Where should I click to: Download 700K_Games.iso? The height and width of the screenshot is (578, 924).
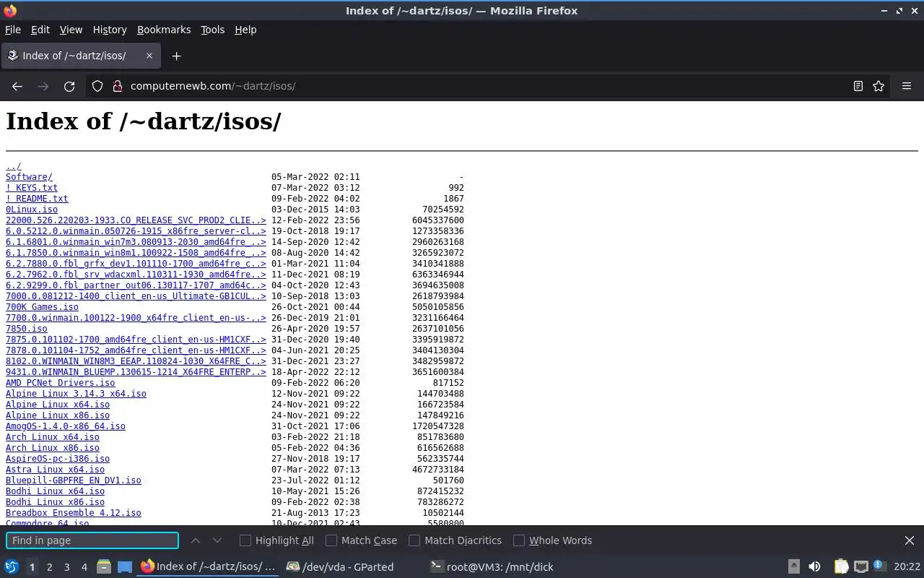(42, 307)
